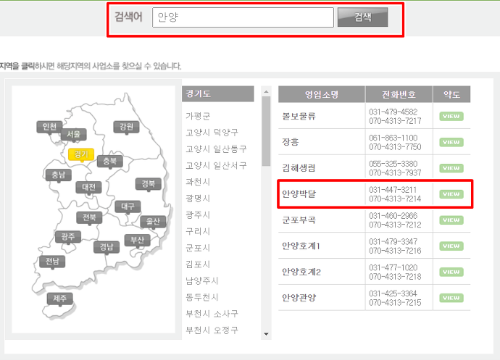Select 대전 region marker on map

tap(89, 187)
